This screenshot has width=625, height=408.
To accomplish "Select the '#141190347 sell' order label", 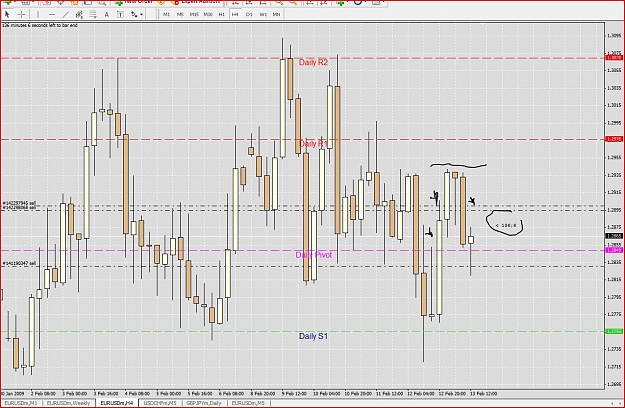I will (x=19, y=263).
